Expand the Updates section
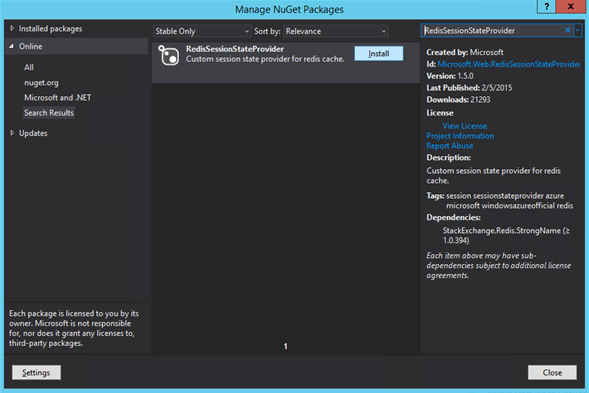 click(12, 133)
